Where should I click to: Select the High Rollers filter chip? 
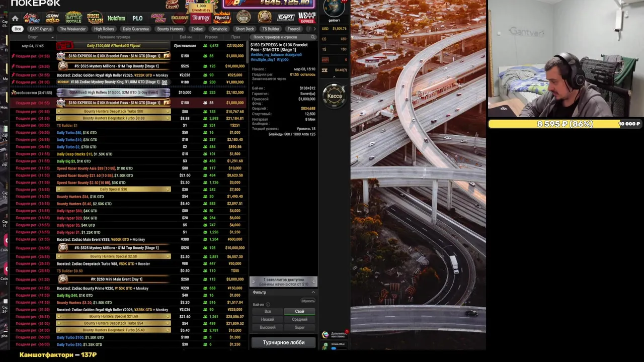104,29
